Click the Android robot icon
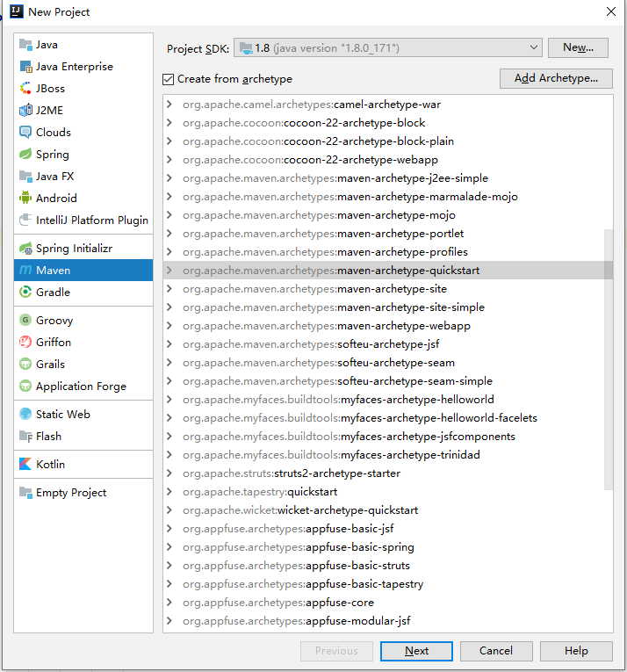This screenshot has width=627, height=672. coord(25,198)
